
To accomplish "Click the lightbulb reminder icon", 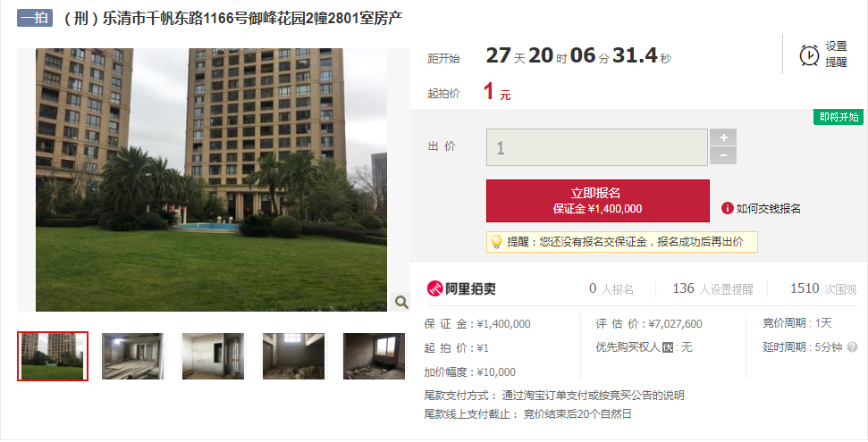I will click(496, 242).
